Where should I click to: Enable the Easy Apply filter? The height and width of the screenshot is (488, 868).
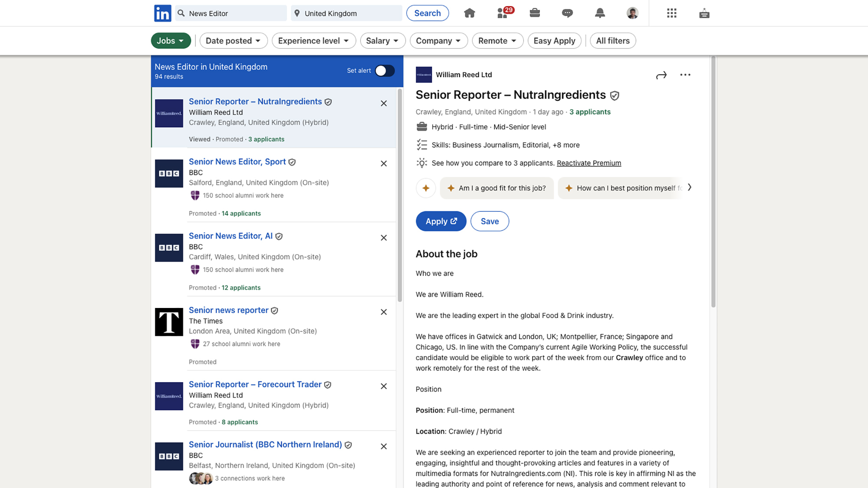coord(554,41)
